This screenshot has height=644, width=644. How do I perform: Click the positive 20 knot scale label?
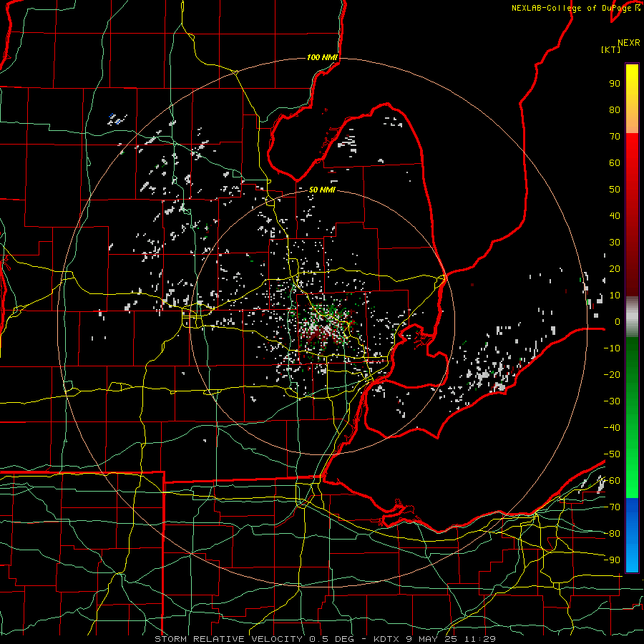615,268
